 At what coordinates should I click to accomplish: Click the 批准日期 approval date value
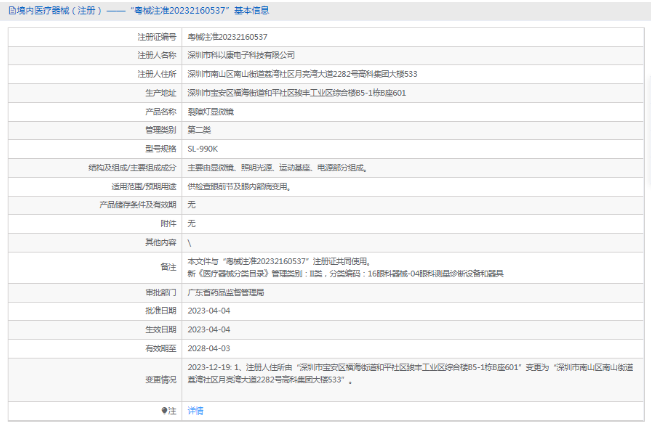209,311
